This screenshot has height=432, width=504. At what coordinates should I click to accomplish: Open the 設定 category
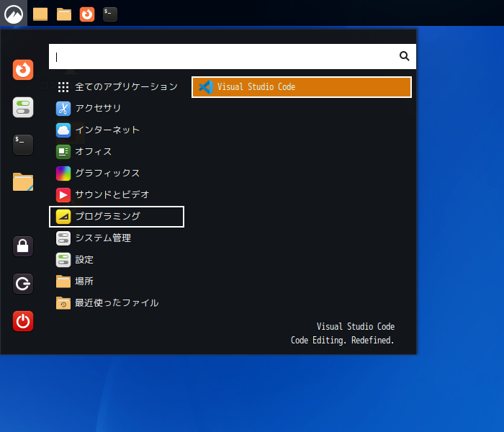pos(117,260)
